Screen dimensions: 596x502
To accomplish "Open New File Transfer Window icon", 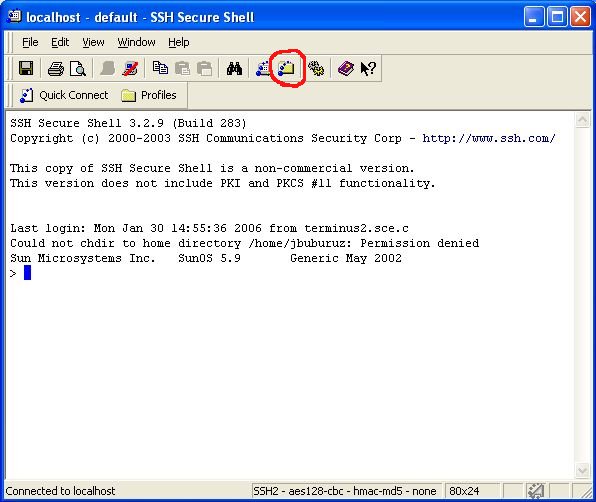I will [286, 68].
